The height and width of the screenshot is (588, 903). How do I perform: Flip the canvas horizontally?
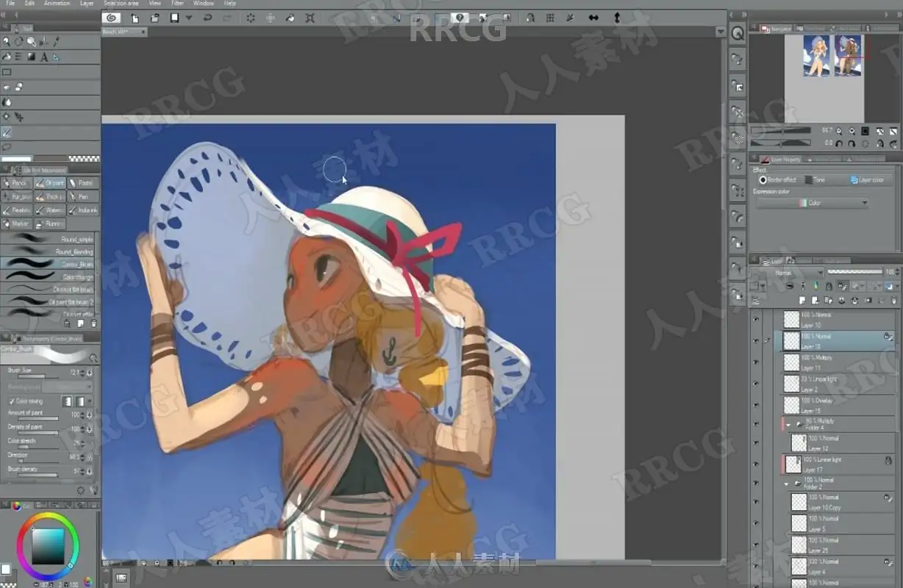point(593,18)
